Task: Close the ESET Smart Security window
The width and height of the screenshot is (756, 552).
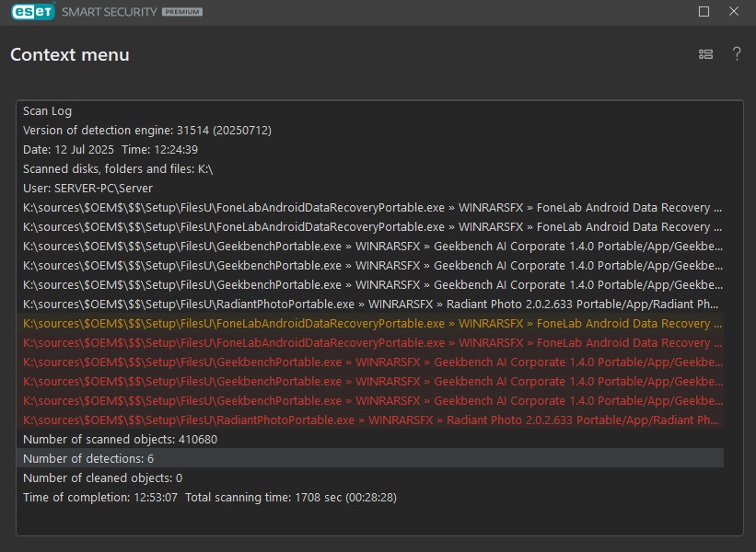Action: pyautogui.click(x=733, y=11)
